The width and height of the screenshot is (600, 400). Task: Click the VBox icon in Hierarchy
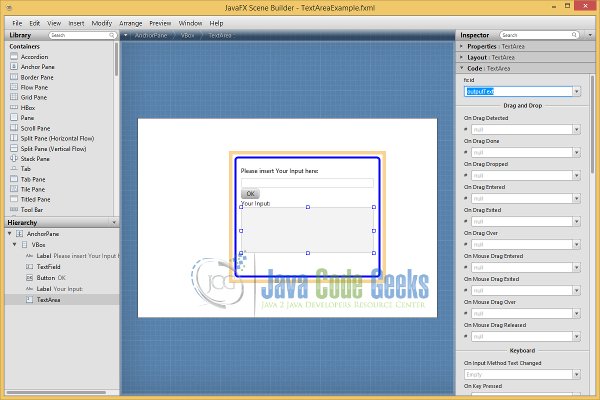tap(24, 244)
